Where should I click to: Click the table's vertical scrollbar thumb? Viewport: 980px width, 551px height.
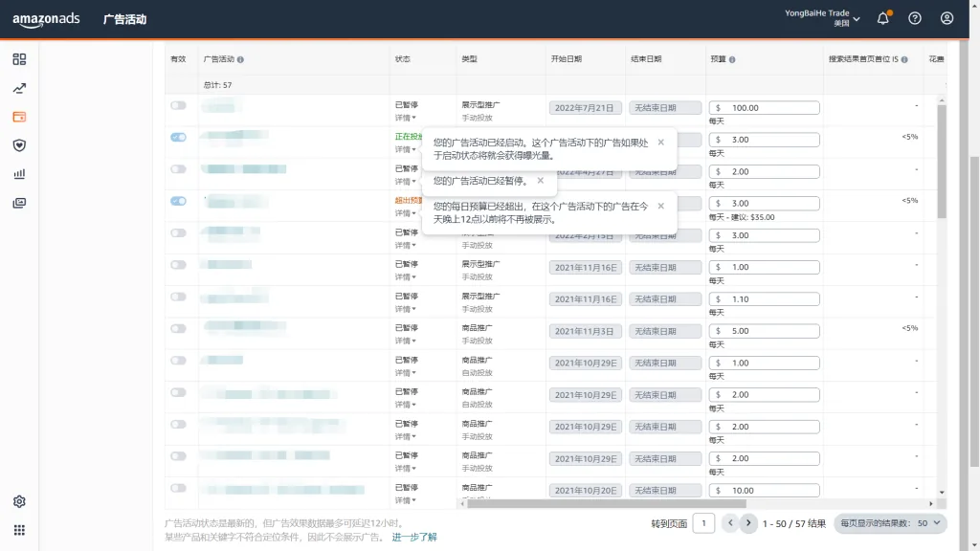pos(942,161)
